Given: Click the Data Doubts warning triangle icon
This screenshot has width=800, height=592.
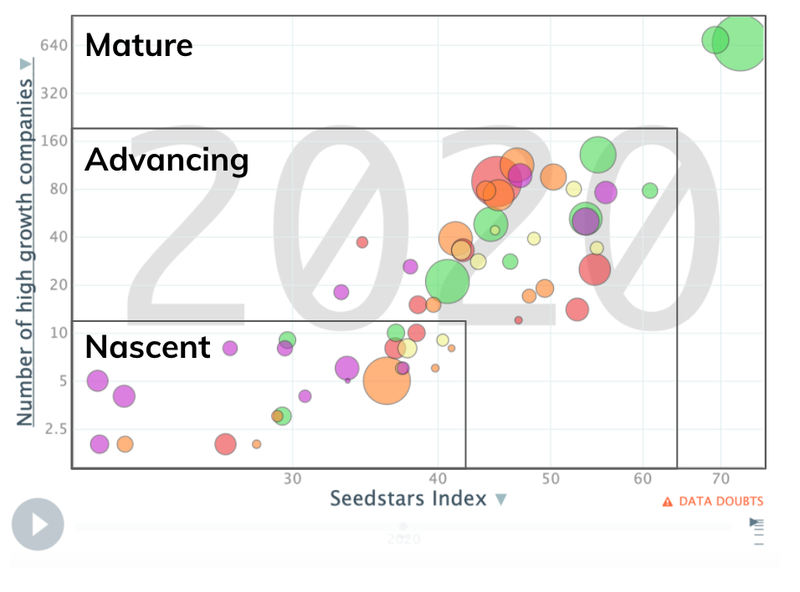Looking at the screenshot, I should 668,502.
